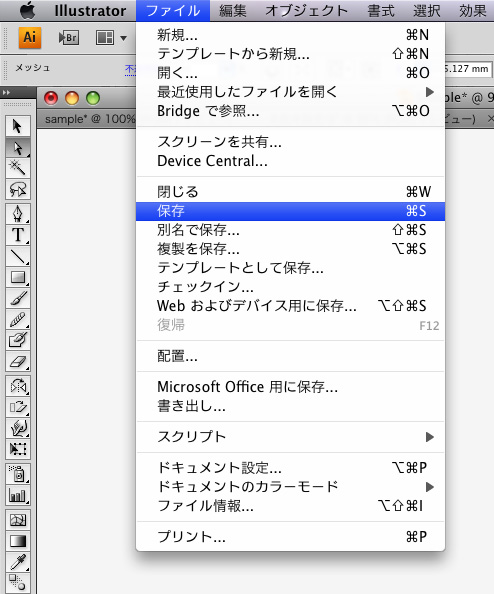
Task: Select the Free Transform tool
Action: (17, 449)
